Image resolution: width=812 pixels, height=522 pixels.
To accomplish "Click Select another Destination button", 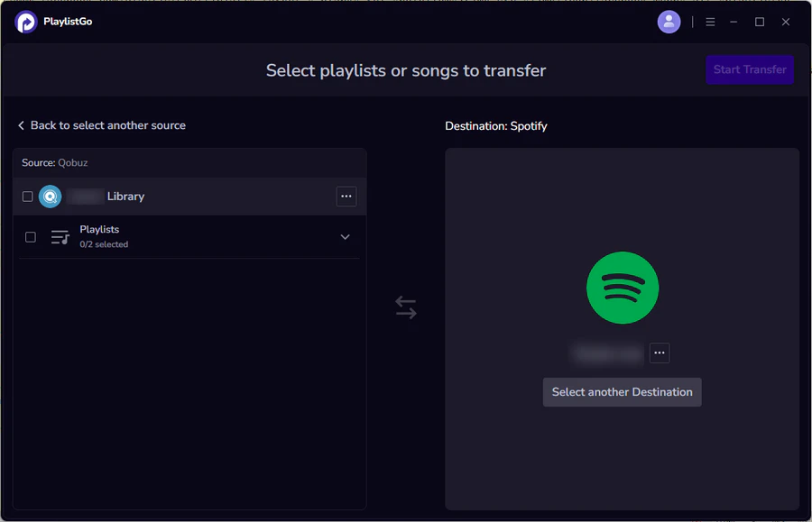I will tap(622, 392).
